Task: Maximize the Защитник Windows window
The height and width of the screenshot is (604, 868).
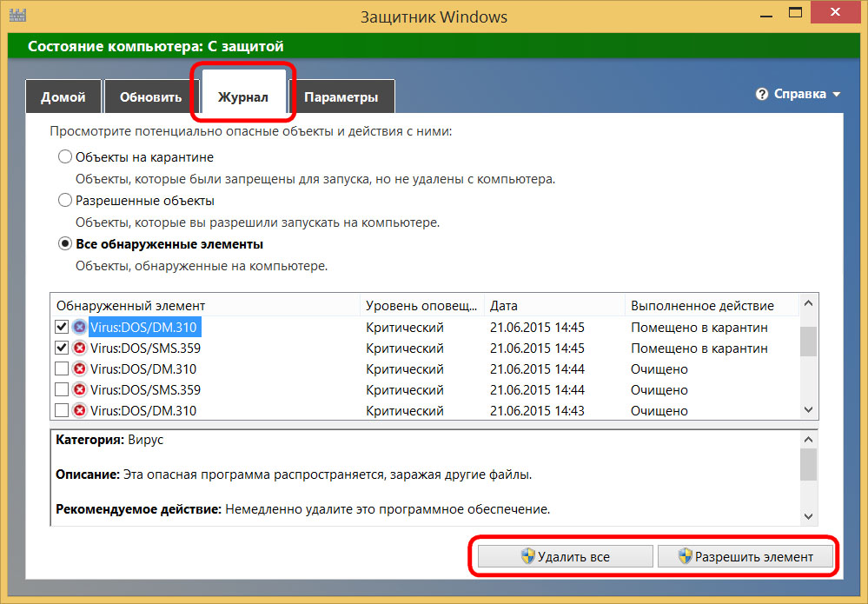Action: point(796,13)
